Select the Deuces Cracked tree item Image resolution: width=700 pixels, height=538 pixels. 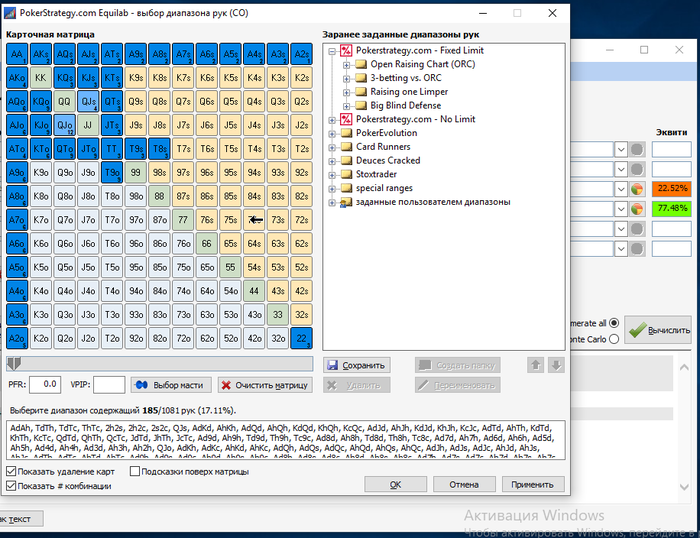click(x=388, y=160)
